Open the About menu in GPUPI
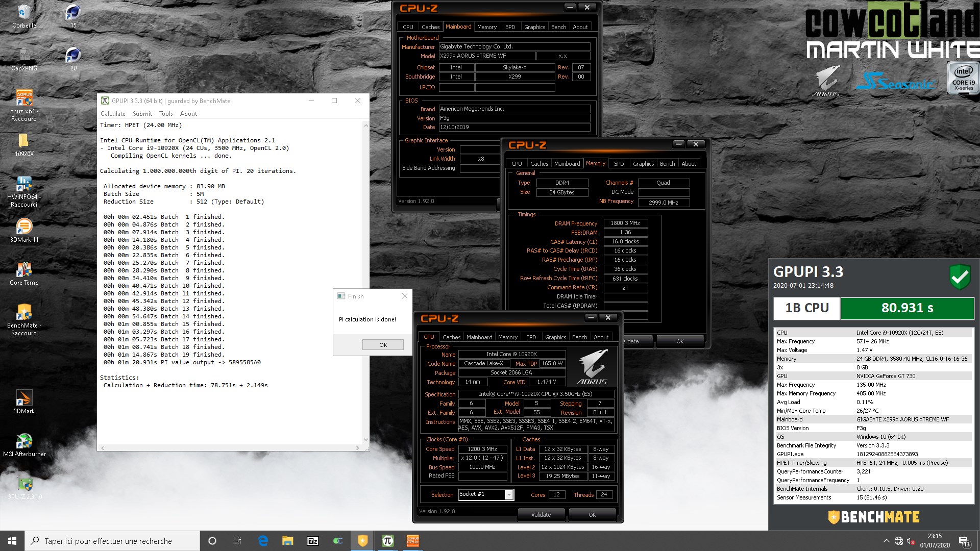Image resolution: width=980 pixels, height=551 pixels. 188,114
